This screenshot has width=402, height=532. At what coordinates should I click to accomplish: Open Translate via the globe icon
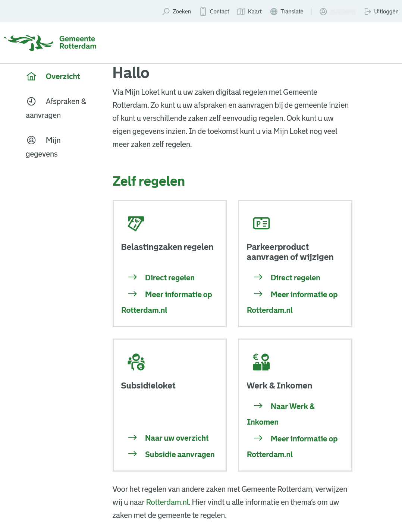[x=273, y=12]
